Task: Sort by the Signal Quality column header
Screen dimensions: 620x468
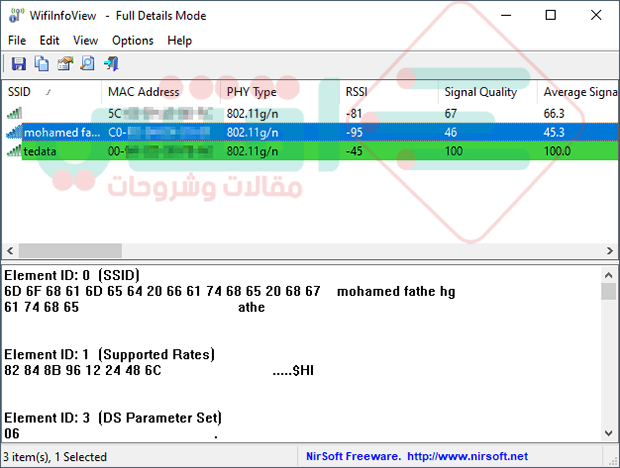Action: click(488, 92)
